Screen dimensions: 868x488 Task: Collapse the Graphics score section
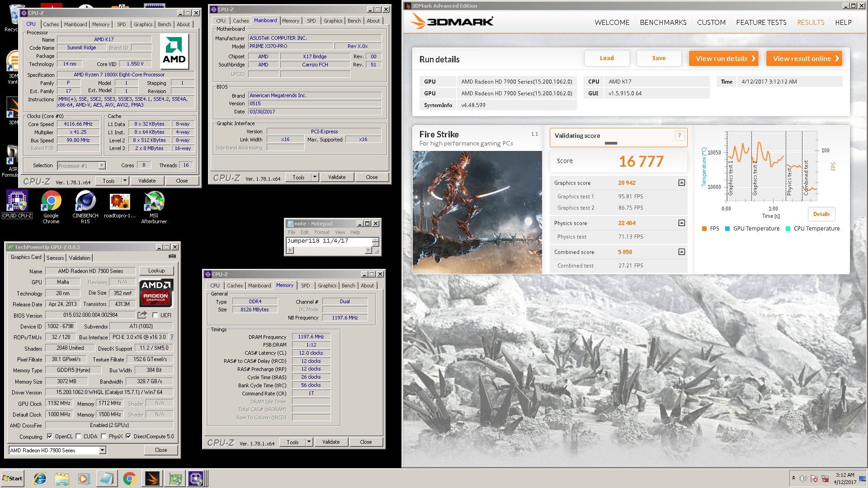click(682, 183)
